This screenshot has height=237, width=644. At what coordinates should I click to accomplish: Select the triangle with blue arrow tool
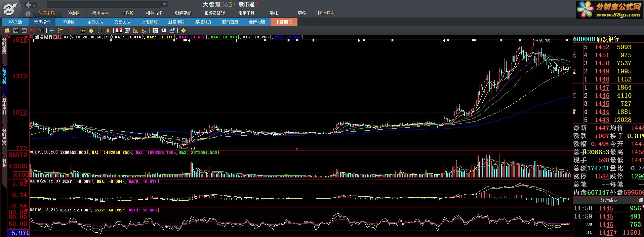point(144,30)
